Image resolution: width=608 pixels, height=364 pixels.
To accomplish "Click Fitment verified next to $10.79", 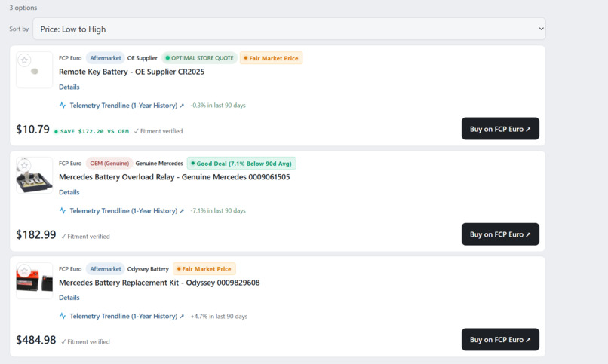I will point(158,131).
